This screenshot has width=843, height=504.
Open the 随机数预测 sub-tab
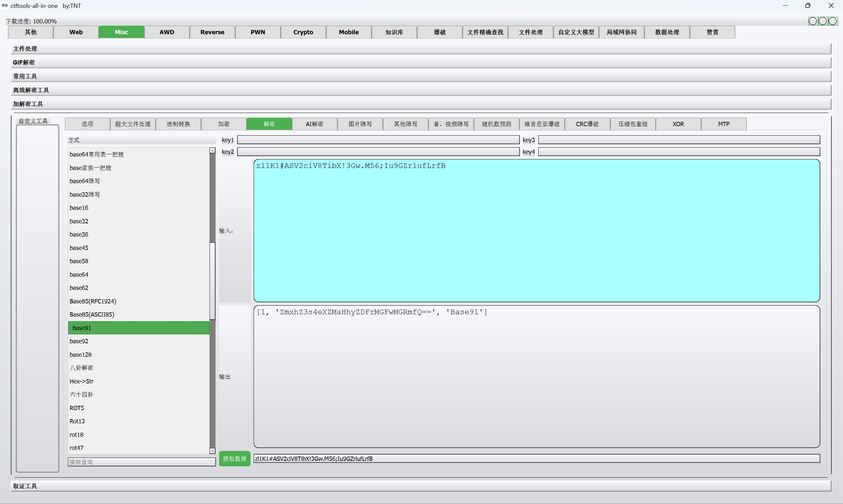click(496, 124)
